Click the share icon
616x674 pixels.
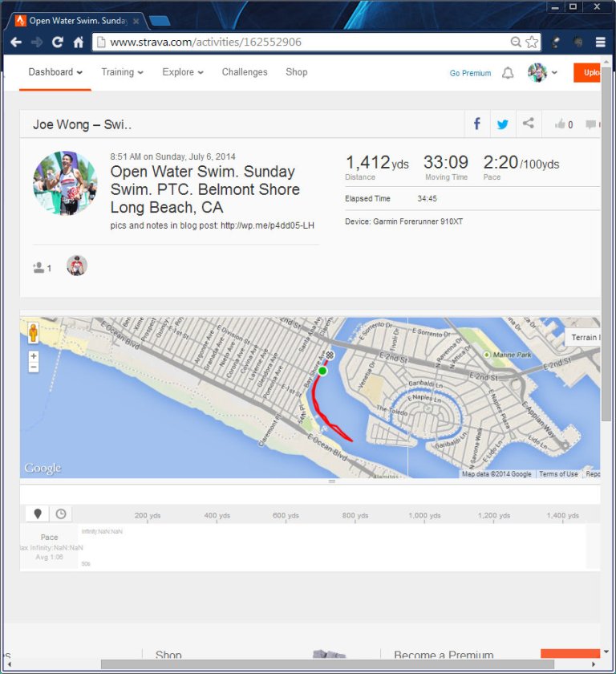pos(529,124)
